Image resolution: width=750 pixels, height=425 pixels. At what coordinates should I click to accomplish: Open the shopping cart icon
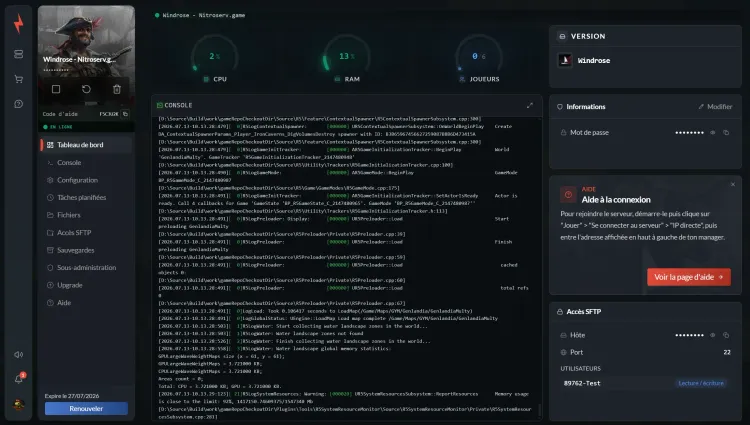pyautogui.click(x=19, y=79)
